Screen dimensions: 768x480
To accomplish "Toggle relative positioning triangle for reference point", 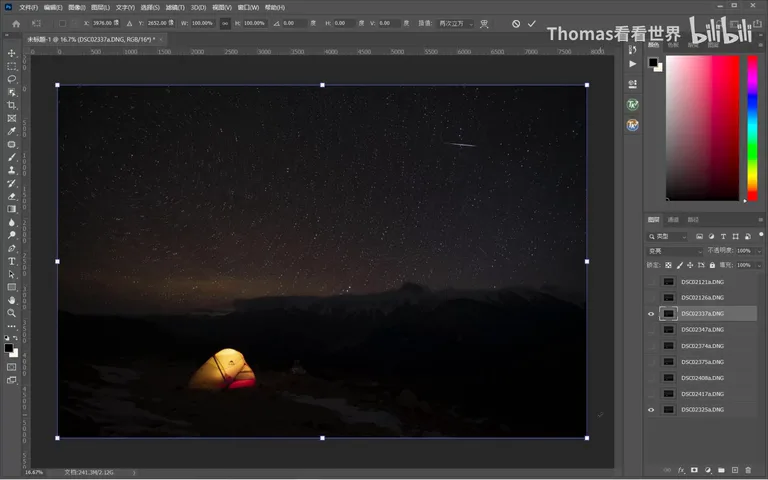I will click(x=129, y=24).
